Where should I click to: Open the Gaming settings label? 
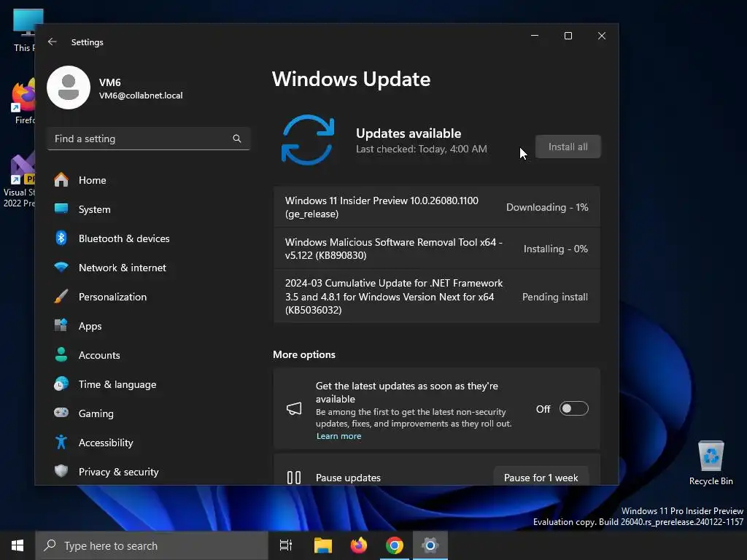(96, 413)
